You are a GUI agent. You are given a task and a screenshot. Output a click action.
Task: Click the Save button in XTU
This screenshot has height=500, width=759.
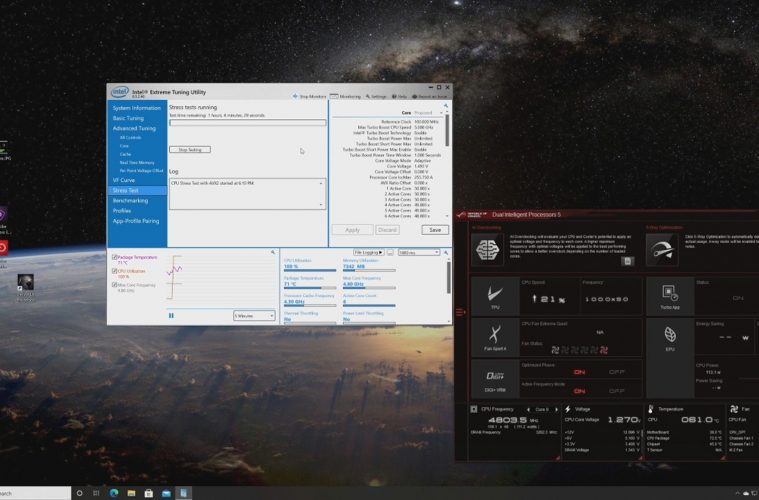(x=435, y=230)
